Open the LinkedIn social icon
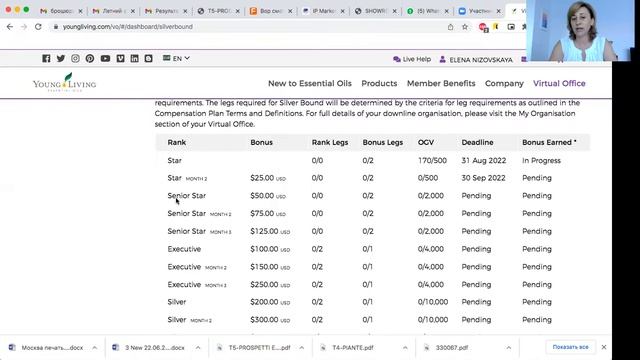 click(134, 58)
